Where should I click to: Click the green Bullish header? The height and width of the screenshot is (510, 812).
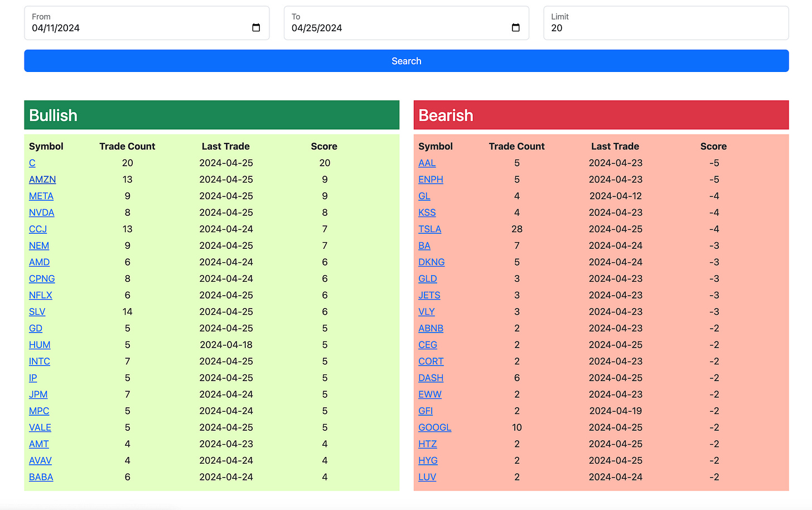point(212,115)
